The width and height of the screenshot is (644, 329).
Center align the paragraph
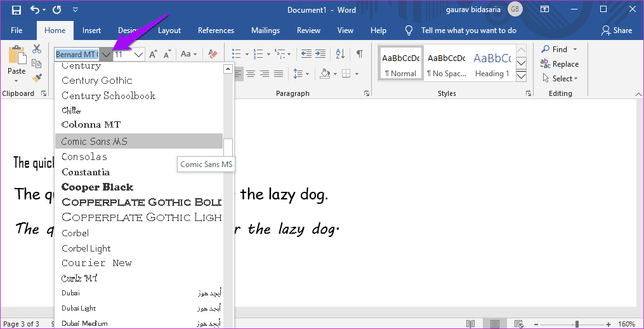(x=251, y=74)
